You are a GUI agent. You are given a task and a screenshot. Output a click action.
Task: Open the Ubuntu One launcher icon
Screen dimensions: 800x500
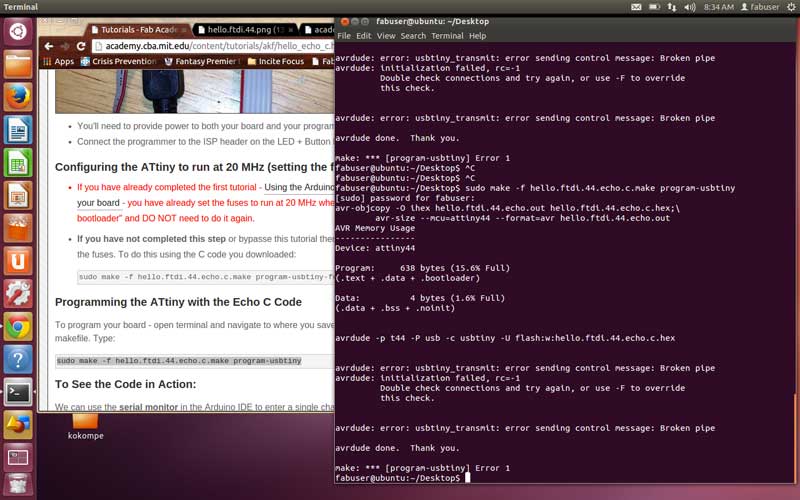point(18,261)
